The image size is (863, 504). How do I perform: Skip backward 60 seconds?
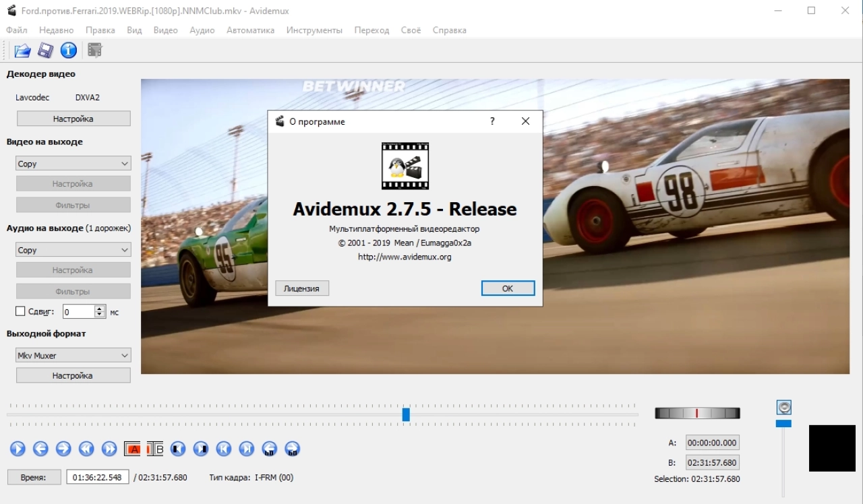click(270, 449)
